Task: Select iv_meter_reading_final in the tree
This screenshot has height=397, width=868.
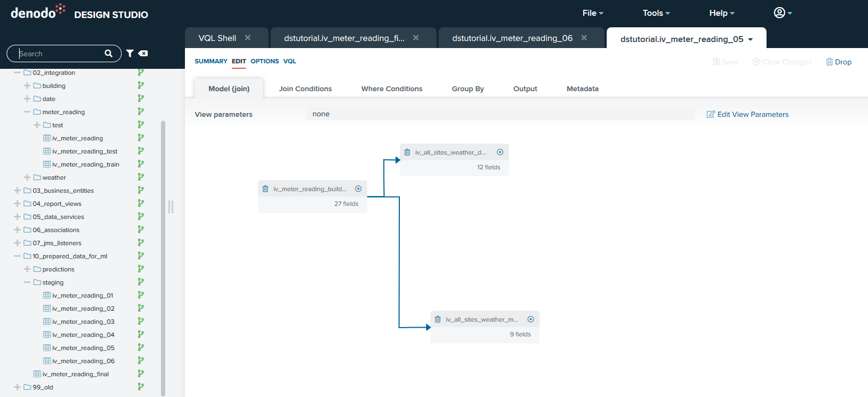Action: (x=75, y=374)
